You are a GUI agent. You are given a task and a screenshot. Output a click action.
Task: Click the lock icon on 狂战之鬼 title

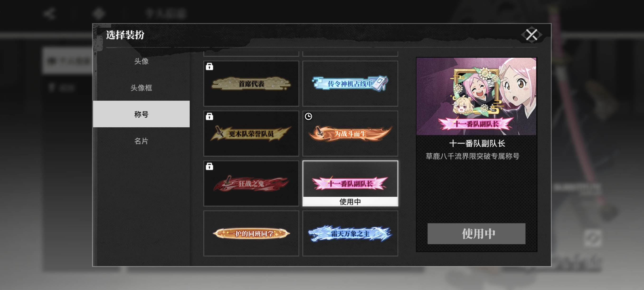click(x=209, y=166)
